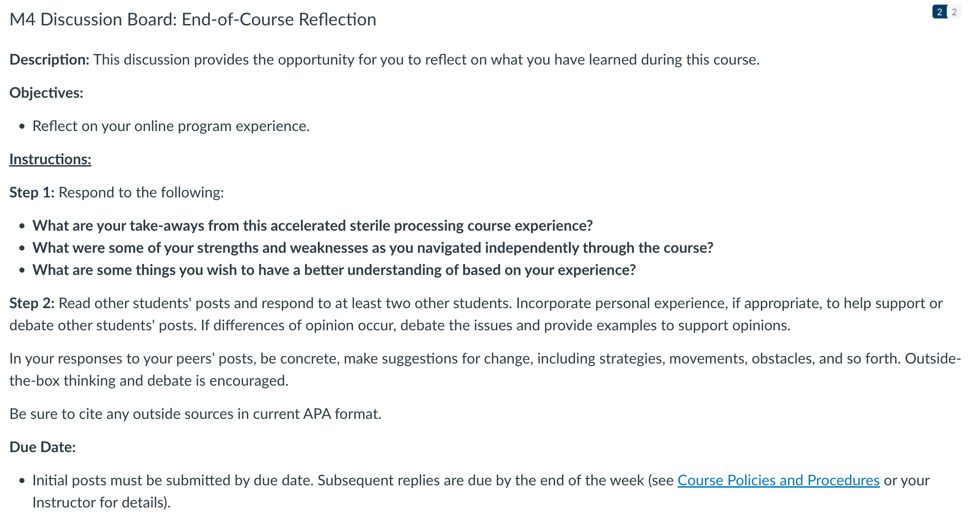
Task: Click the strengths and weaknesses question bullet
Action: point(373,248)
